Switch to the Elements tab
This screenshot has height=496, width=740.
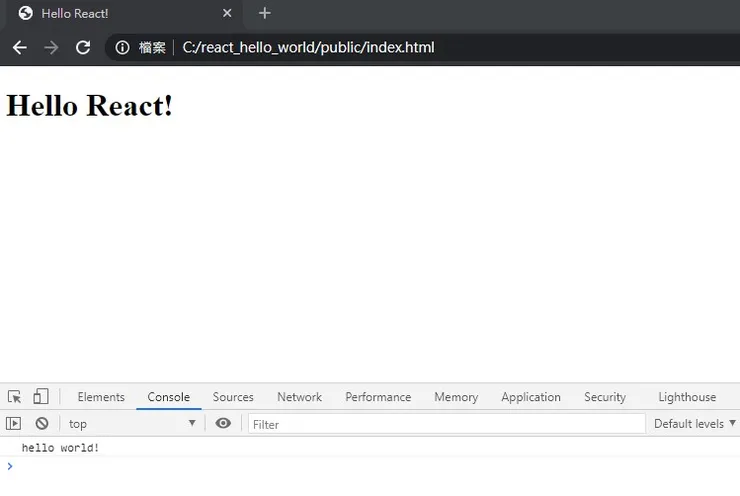[x=101, y=397]
